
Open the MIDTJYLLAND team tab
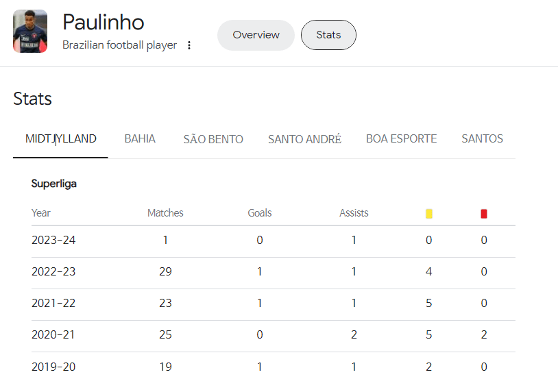point(60,138)
